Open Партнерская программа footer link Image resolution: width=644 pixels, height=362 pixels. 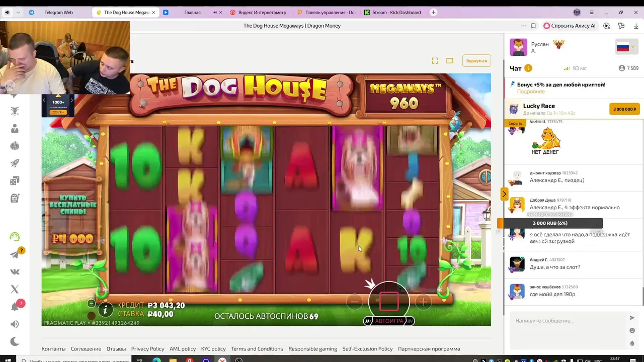[x=429, y=349]
